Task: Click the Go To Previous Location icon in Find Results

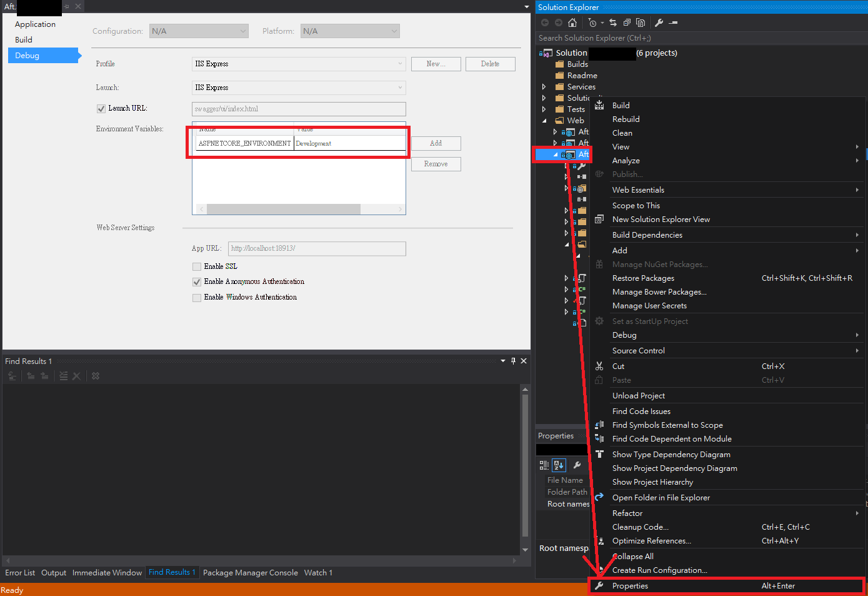Action: 31,376
